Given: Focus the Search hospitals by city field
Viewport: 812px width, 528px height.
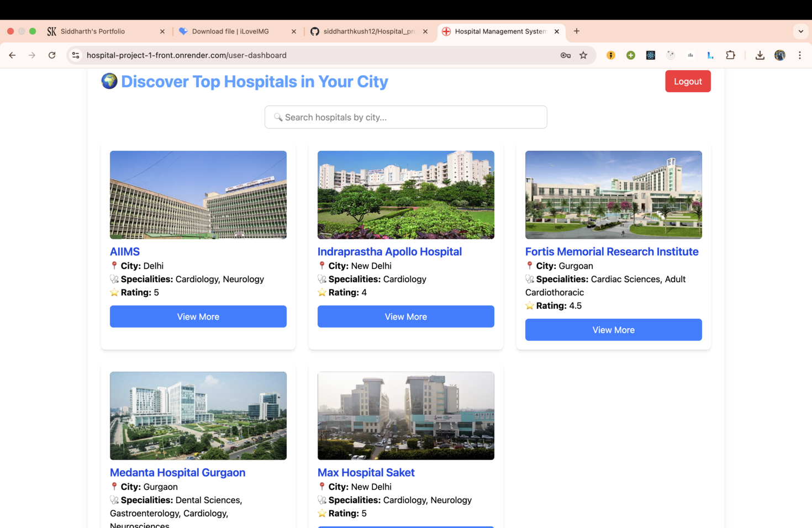Looking at the screenshot, I should 406,117.
